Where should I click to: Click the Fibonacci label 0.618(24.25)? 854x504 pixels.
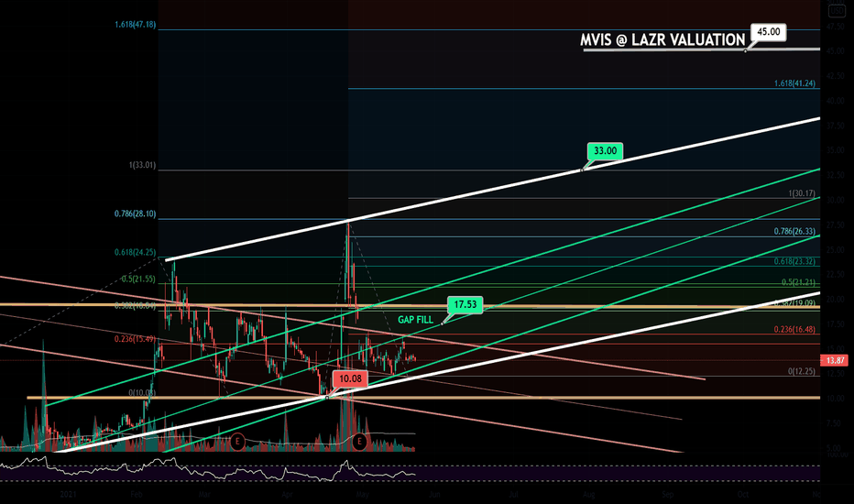(135, 253)
